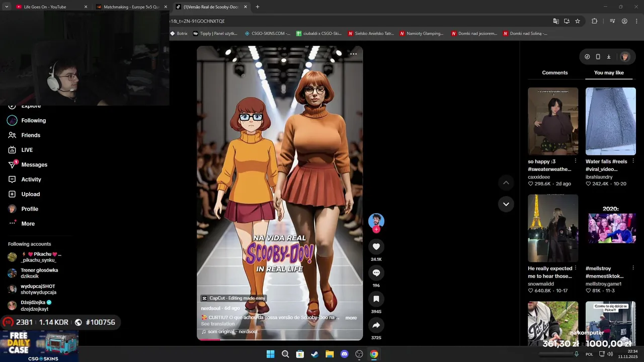This screenshot has height=362, width=644.
Task: Open OBS Studio from the taskbar
Action: click(359, 354)
